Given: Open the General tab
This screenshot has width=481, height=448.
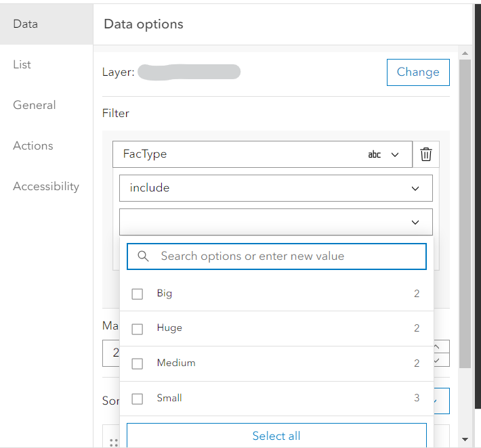Looking at the screenshot, I should coord(35,105).
